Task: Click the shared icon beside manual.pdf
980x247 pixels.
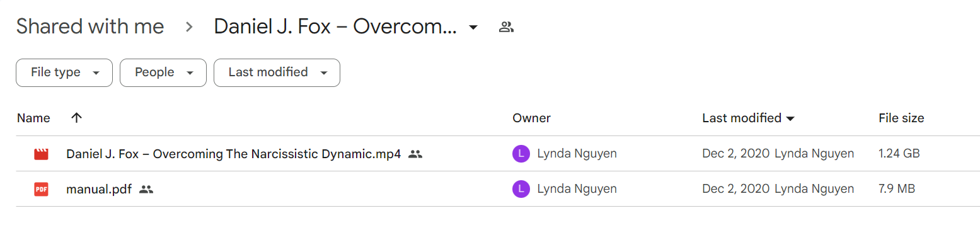Action: tap(146, 189)
